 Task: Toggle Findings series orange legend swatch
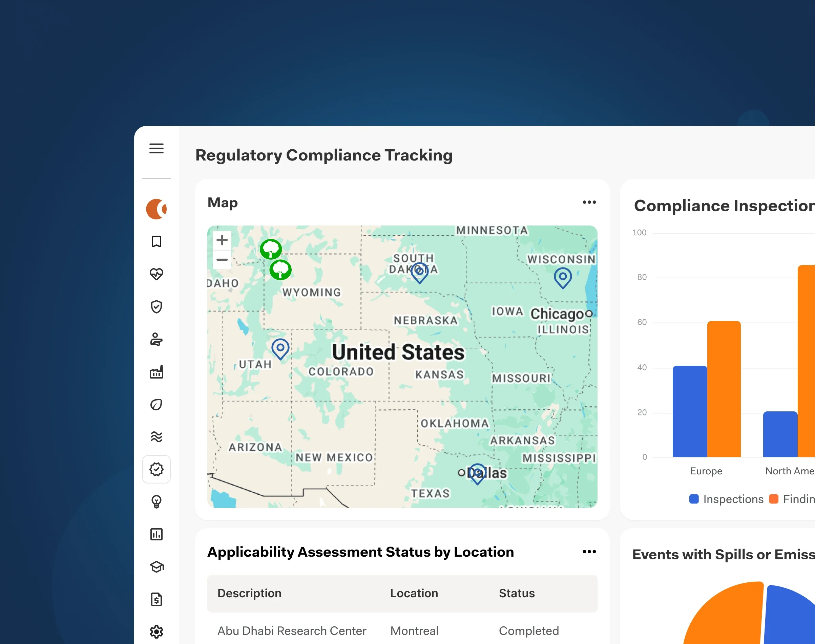tap(774, 499)
